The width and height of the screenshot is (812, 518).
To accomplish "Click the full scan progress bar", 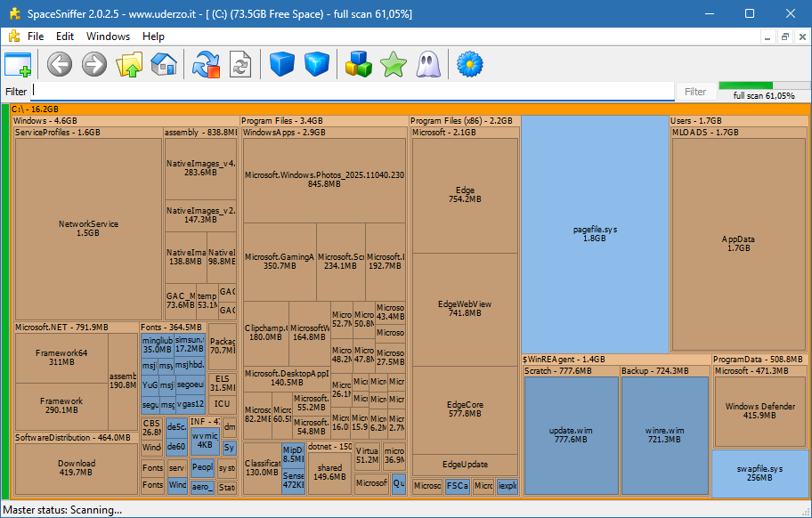I will 764,85.
